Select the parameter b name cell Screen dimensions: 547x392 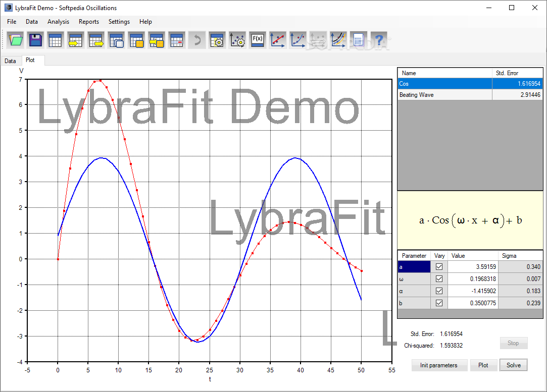tap(414, 303)
